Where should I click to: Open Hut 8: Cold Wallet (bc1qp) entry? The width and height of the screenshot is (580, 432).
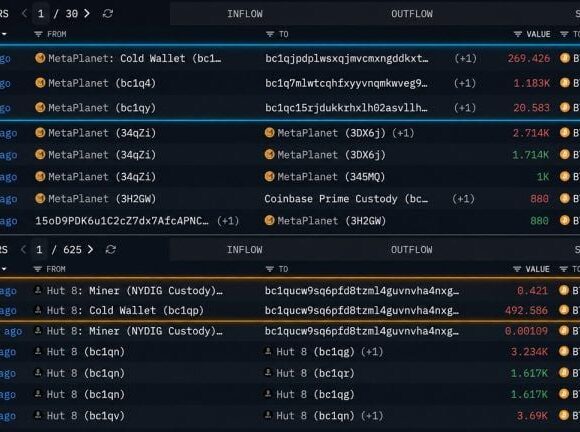(x=119, y=310)
